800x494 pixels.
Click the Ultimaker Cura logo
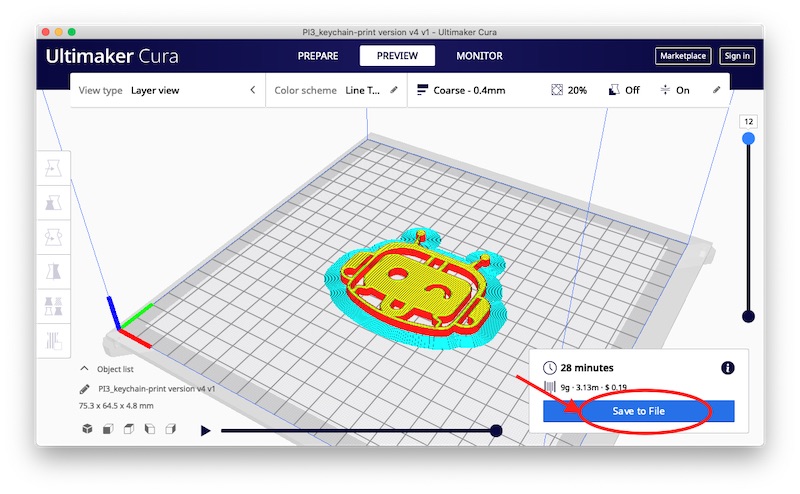point(112,56)
